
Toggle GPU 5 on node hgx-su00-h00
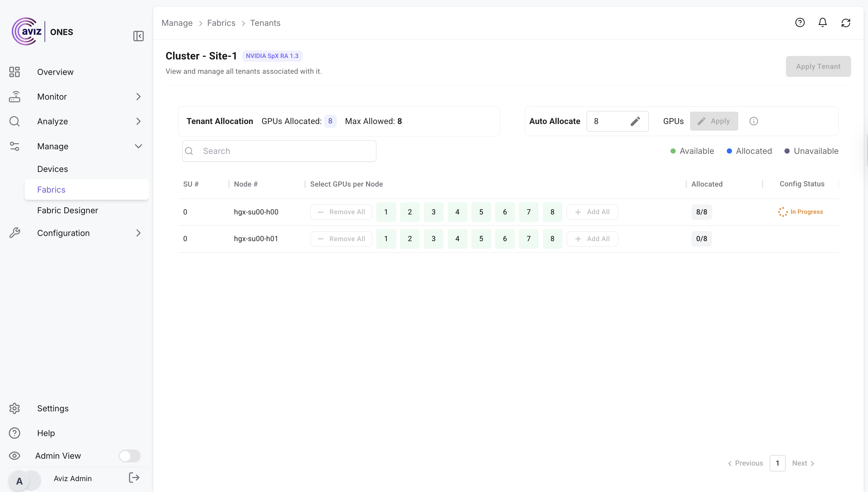pyautogui.click(x=481, y=212)
